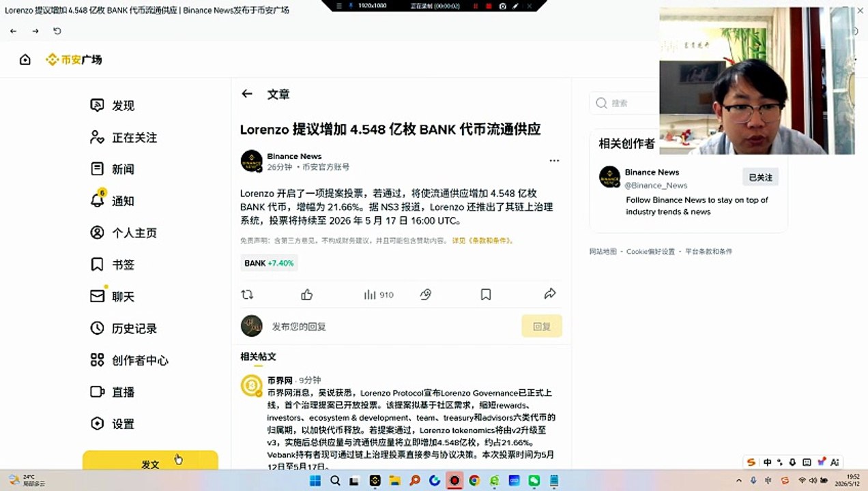Screen dimensions: 868x491
Task: Open the Sitemap (网站地图) footer link
Action: tap(603, 252)
